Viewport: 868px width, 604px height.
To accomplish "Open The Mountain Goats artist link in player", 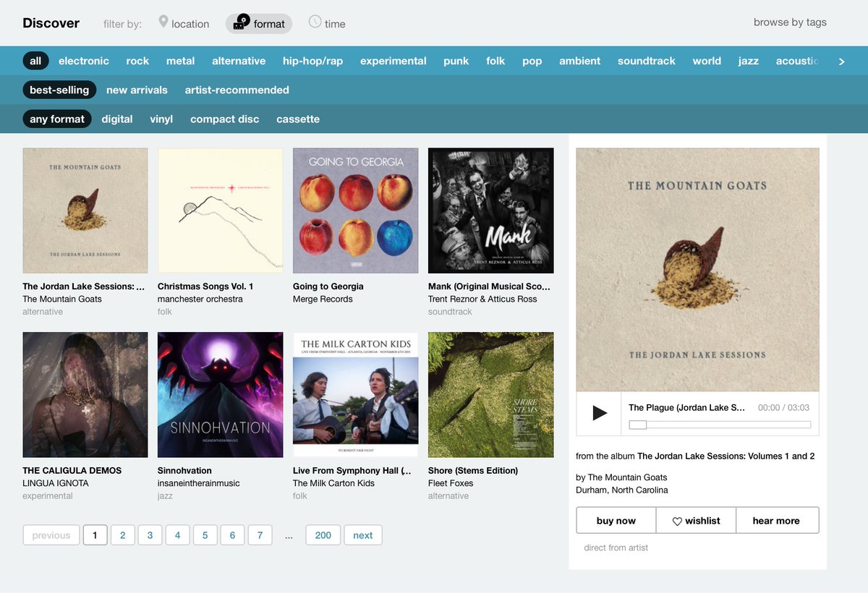I will [x=628, y=477].
